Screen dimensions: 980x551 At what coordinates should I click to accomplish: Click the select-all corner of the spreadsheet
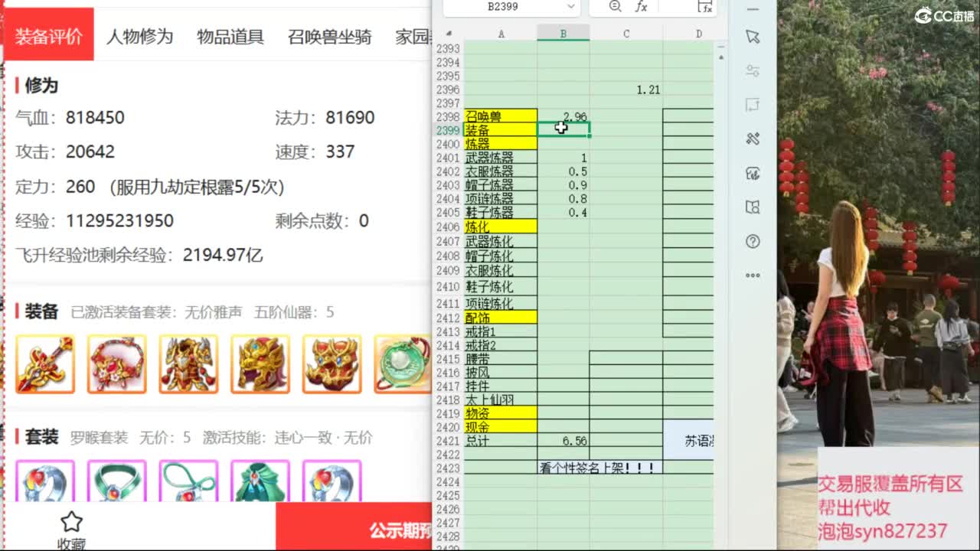[x=449, y=34]
